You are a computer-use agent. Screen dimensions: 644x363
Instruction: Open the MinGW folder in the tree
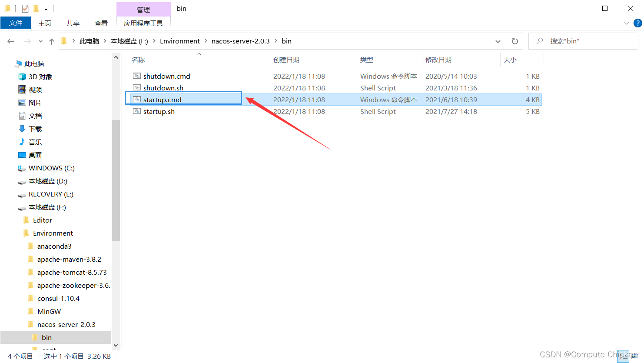pos(49,312)
